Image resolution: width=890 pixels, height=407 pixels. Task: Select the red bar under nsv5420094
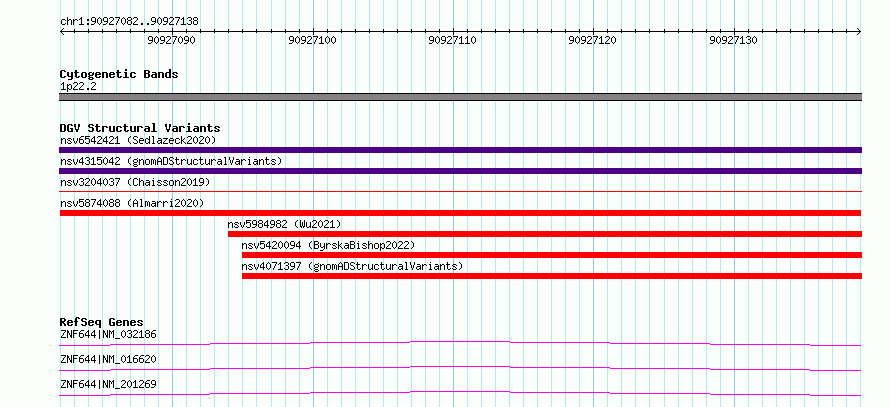(x=552, y=255)
